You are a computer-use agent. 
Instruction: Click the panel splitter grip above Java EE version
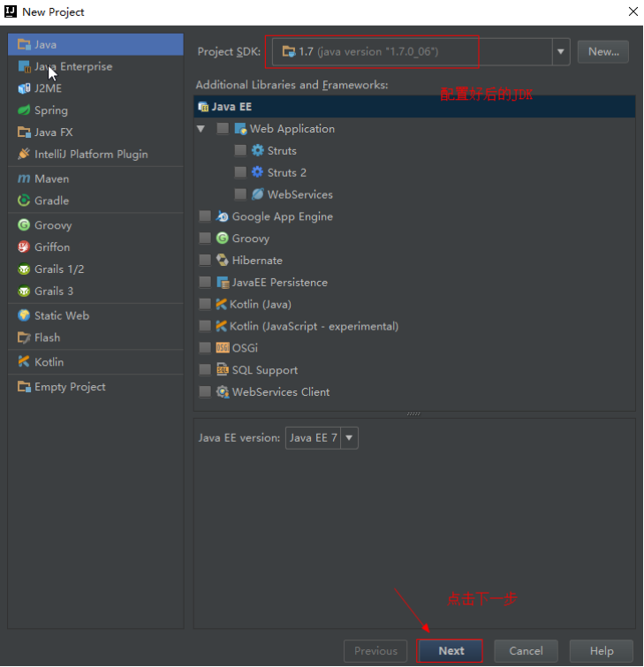(413, 414)
